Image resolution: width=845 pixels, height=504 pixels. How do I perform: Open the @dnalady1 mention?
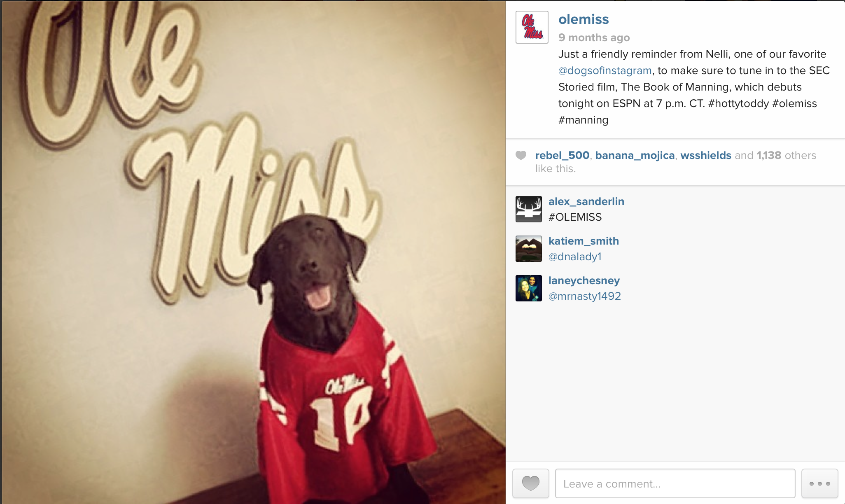575,257
